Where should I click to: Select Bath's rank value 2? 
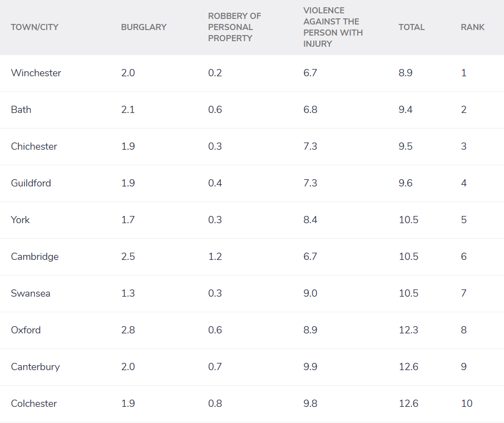[464, 110]
